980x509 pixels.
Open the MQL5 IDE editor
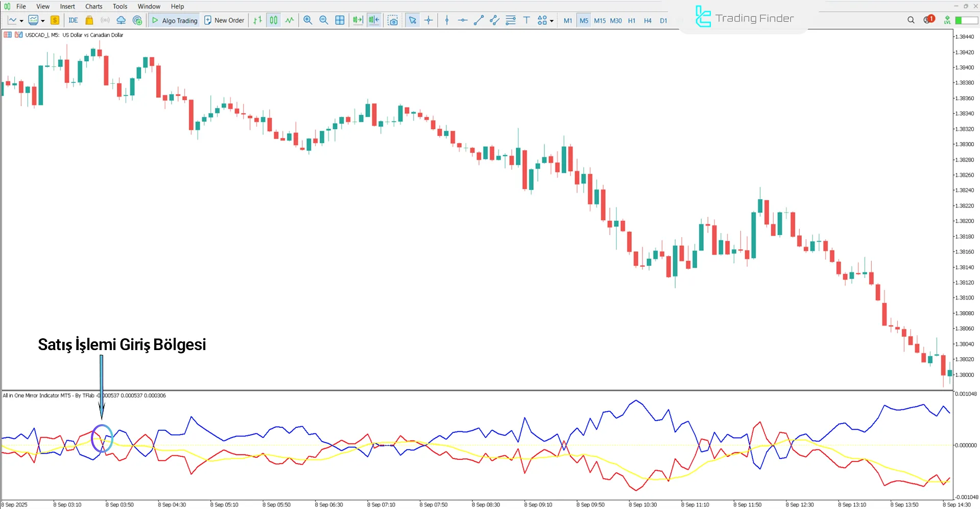tap(73, 20)
